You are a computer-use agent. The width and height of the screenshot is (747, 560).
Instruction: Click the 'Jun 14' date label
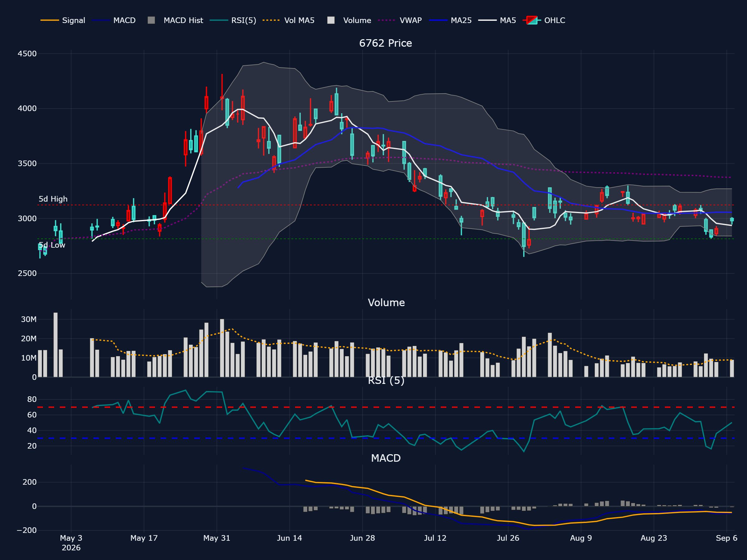(x=289, y=538)
